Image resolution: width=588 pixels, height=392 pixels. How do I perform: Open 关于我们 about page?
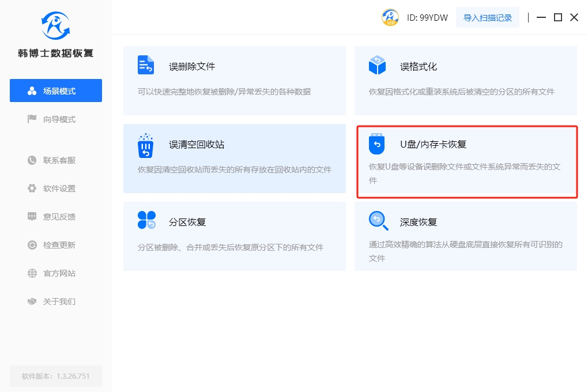point(56,301)
